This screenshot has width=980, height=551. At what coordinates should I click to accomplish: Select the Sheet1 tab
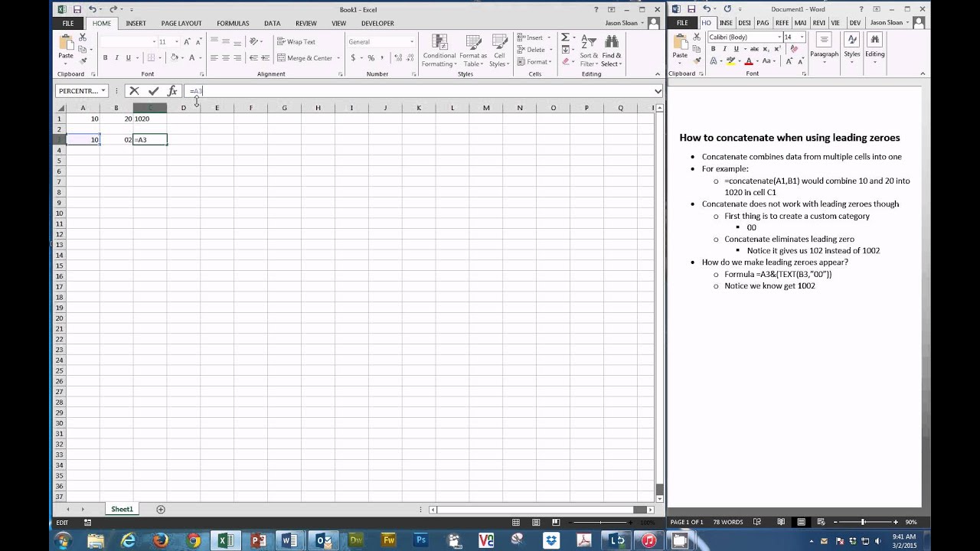(122, 509)
